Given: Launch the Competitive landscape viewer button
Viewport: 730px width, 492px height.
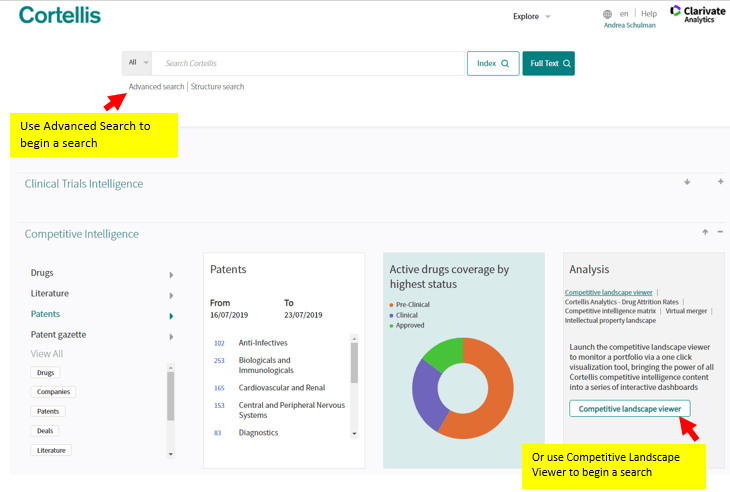Looking at the screenshot, I should [x=629, y=409].
